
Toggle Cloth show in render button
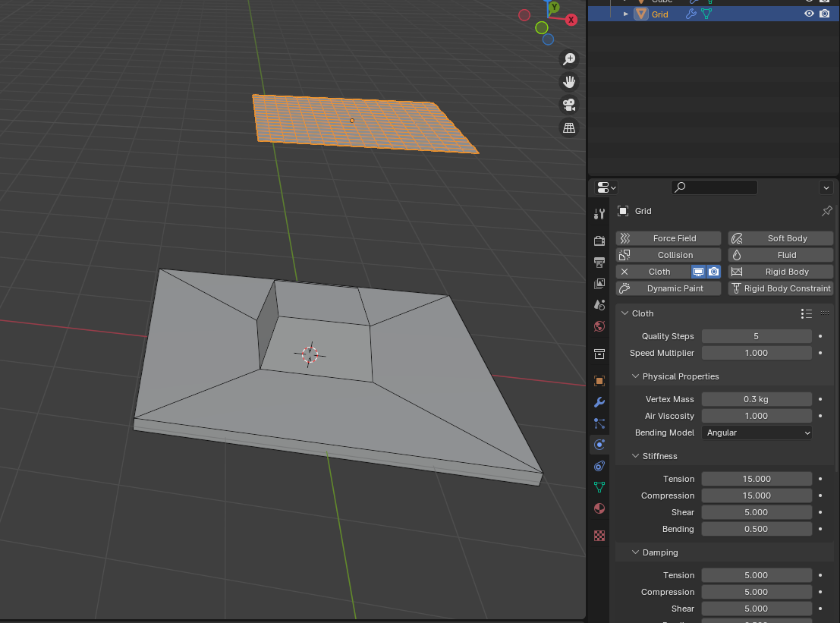pos(713,272)
